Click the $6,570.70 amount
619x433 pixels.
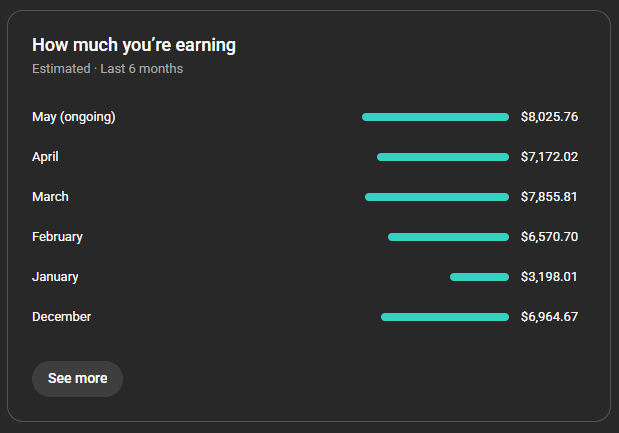(x=550, y=237)
